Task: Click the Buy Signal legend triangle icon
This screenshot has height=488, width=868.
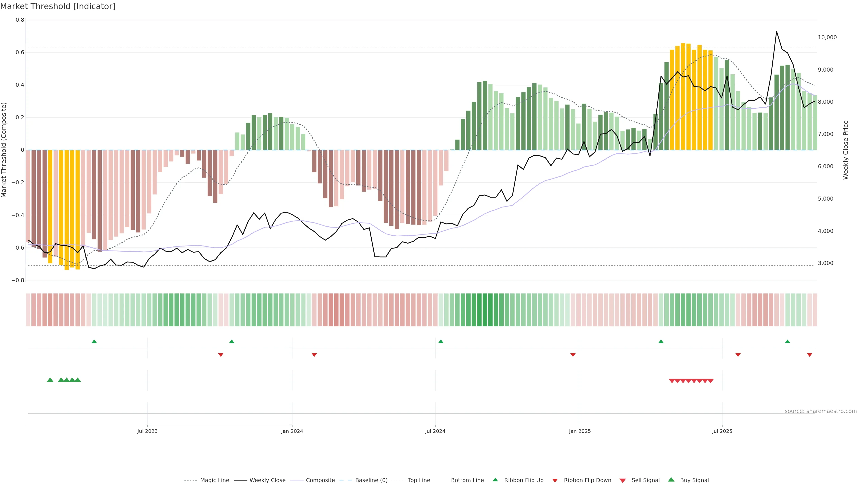Action: click(671, 480)
